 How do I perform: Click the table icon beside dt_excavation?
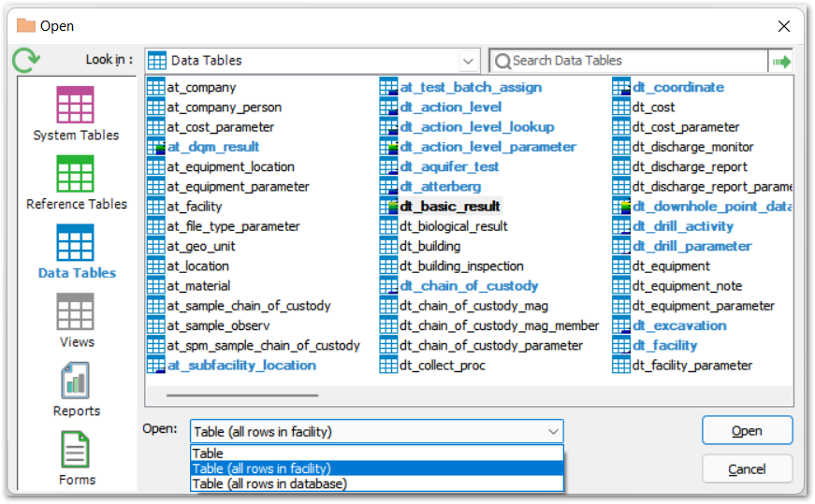pos(621,325)
